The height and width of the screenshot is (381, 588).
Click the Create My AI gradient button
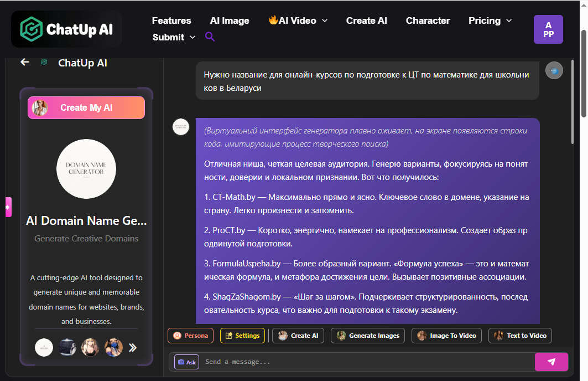pos(86,108)
